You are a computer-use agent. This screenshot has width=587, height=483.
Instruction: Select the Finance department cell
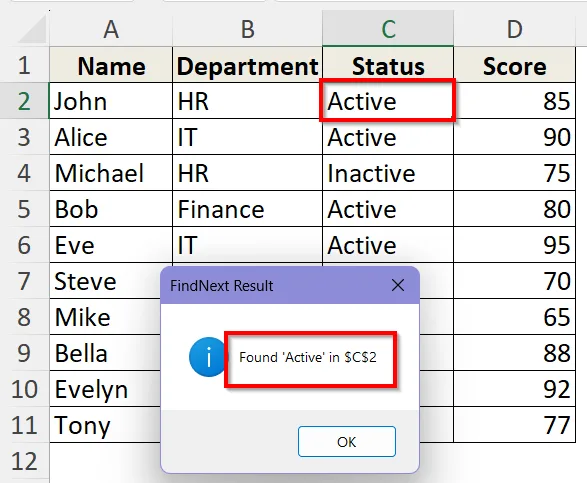[247, 209]
